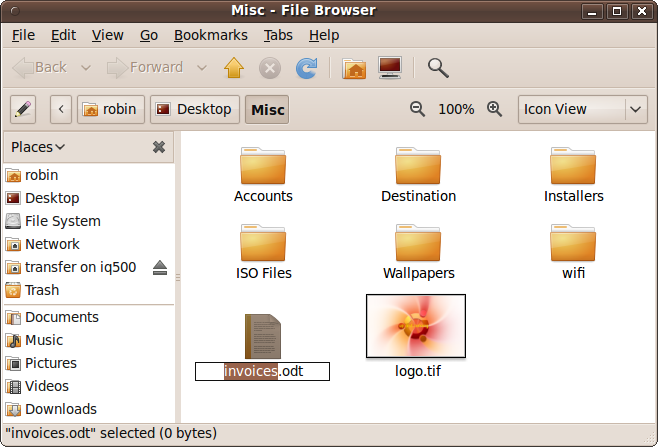Click the Misc path bar button
Screen dimensions: 658x447
click(x=267, y=110)
